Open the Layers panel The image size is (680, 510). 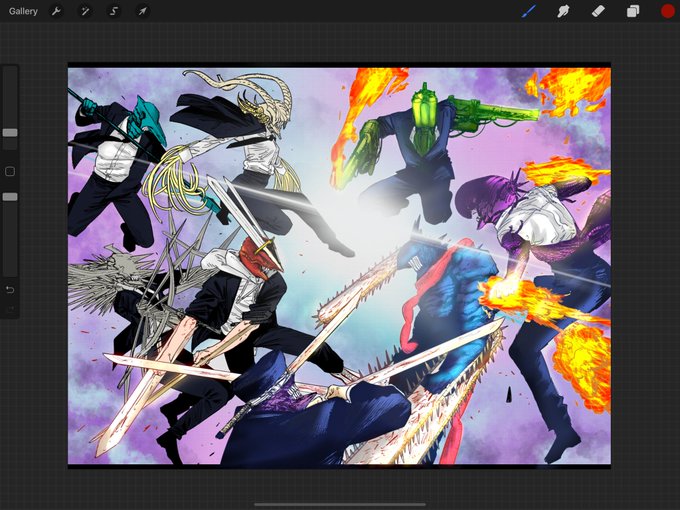pos(633,11)
